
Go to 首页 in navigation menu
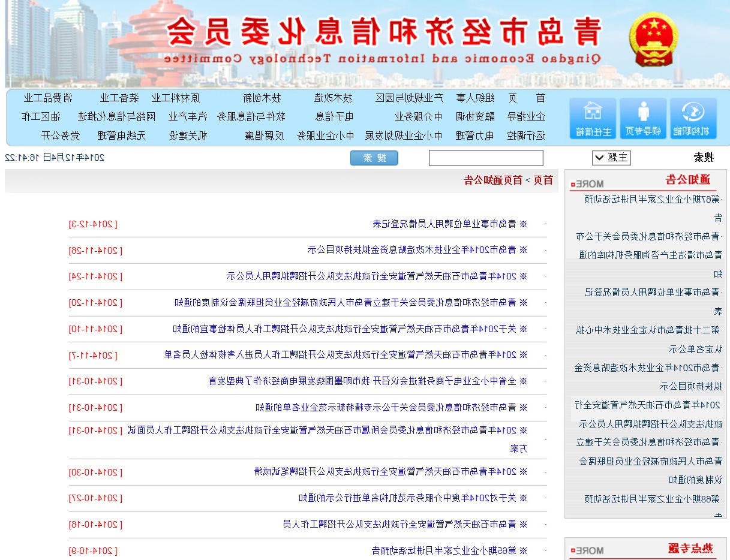pos(527,98)
